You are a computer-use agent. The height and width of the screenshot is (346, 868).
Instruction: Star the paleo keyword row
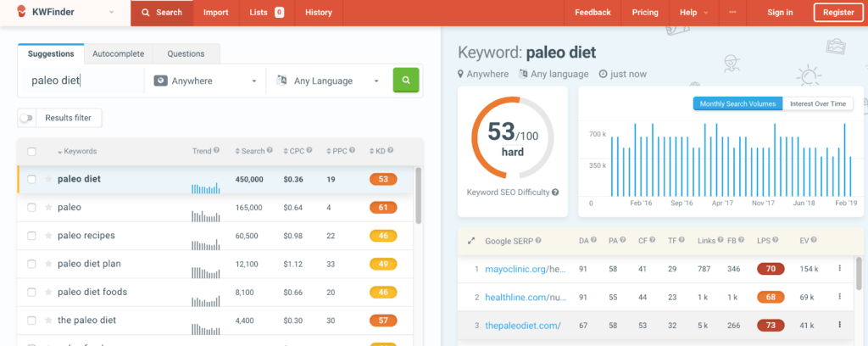(x=48, y=207)
